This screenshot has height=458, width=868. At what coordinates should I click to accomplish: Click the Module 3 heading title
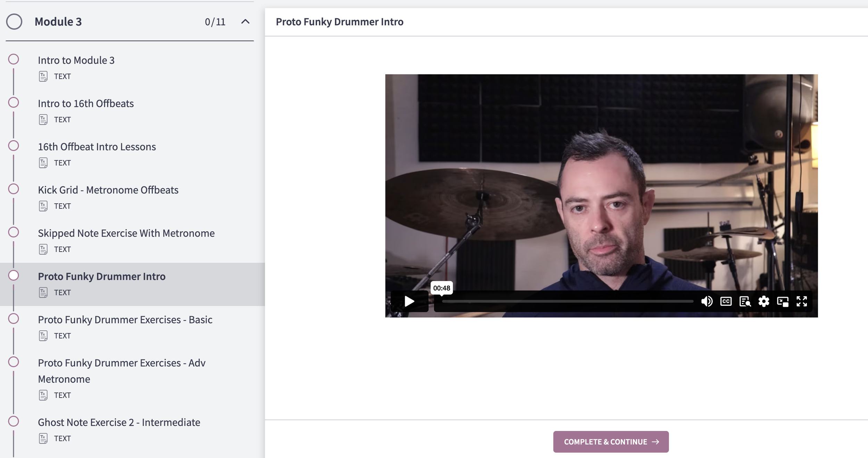click(58, 22)
